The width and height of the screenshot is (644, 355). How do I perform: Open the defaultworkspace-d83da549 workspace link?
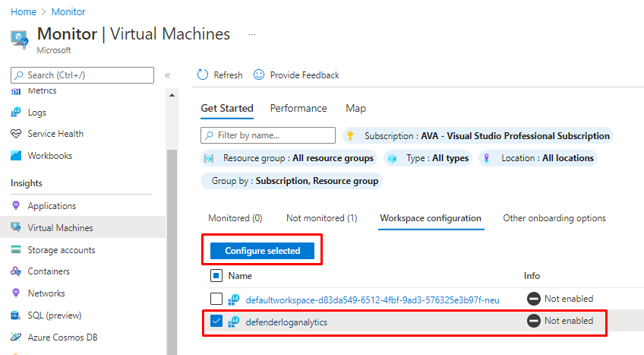coord(372,300)
